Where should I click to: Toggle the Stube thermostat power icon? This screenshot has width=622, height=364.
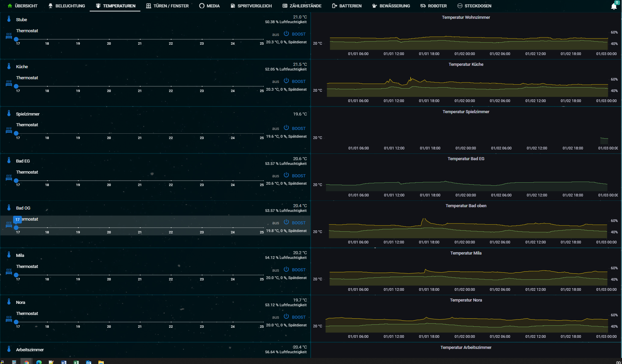286,34
